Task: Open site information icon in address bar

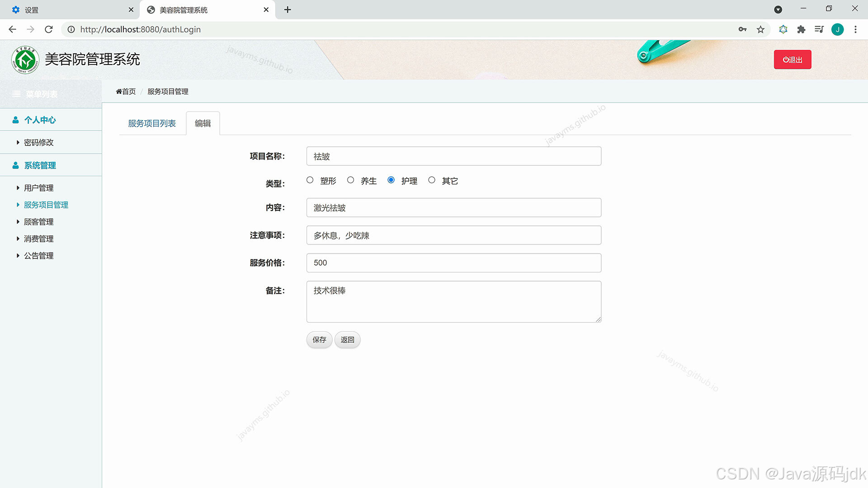Action: pos(71,29)
